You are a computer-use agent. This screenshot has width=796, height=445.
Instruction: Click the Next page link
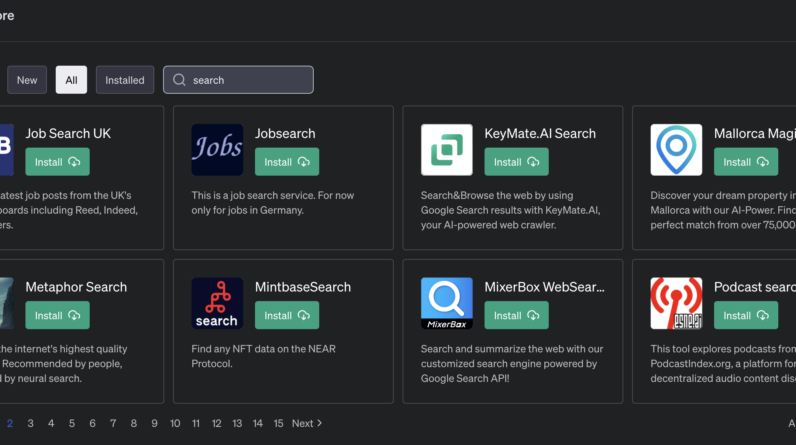(307, 423)
